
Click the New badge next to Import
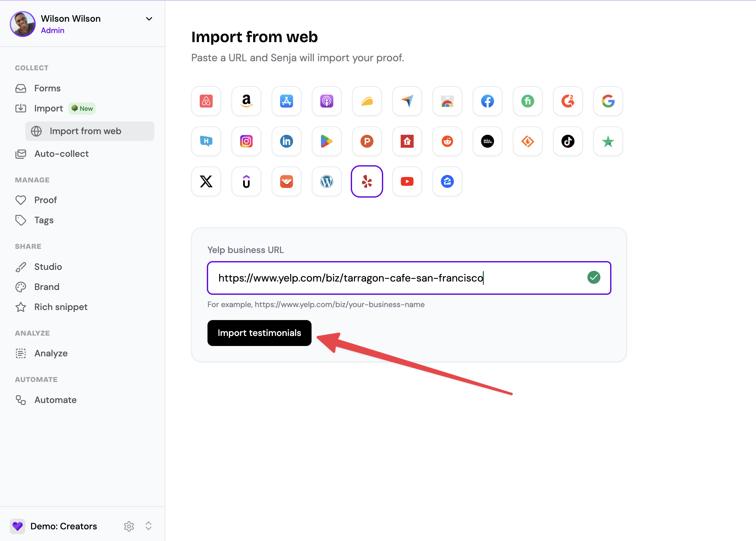[82, 109]
